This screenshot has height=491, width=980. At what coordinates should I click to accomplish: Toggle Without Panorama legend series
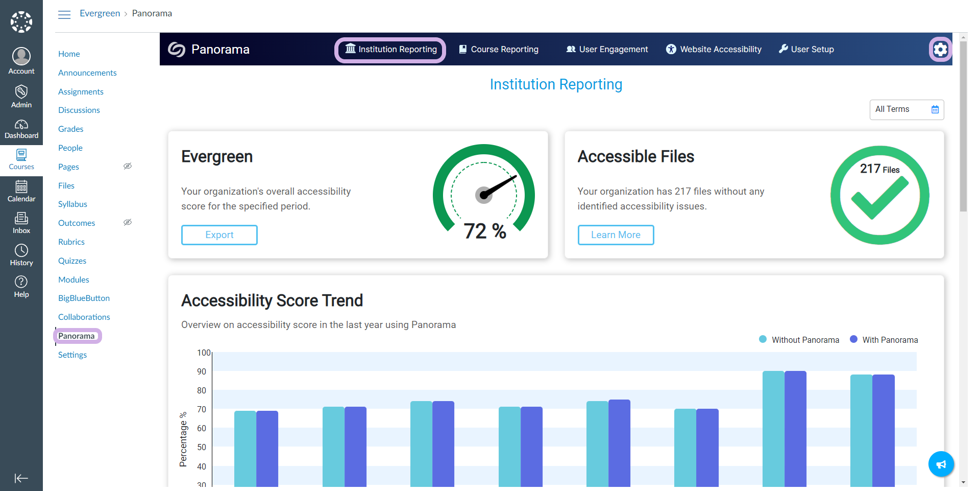[799, 340]
